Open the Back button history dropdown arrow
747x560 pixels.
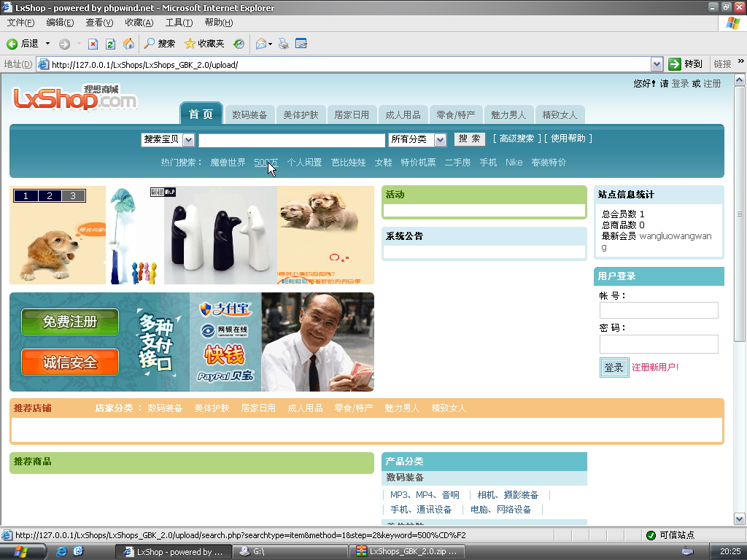[47, 44]
